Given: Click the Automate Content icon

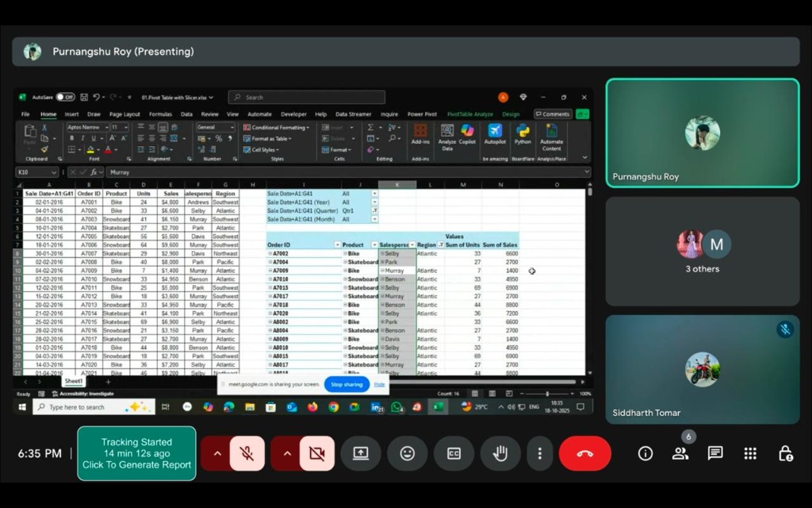Looking at the screenshot, I should tap(552, 137).
